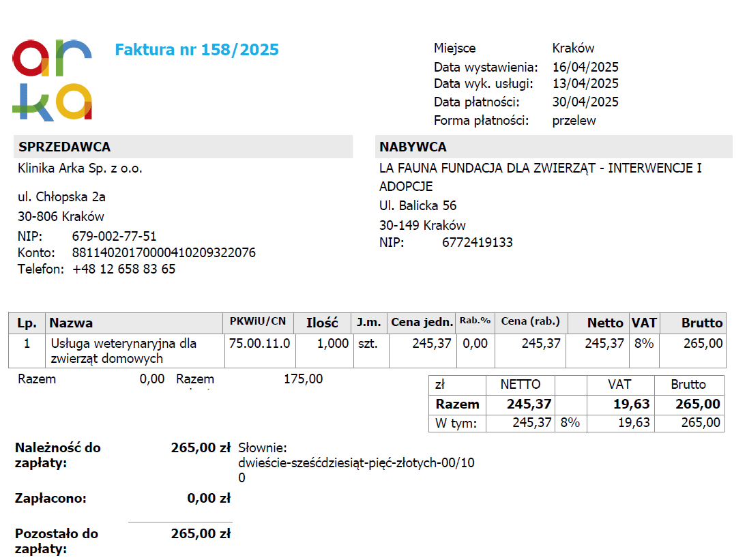Click buyer NIP '6772419133'
This screenshot has width=747, height=560.
click(x=478, y=242)
